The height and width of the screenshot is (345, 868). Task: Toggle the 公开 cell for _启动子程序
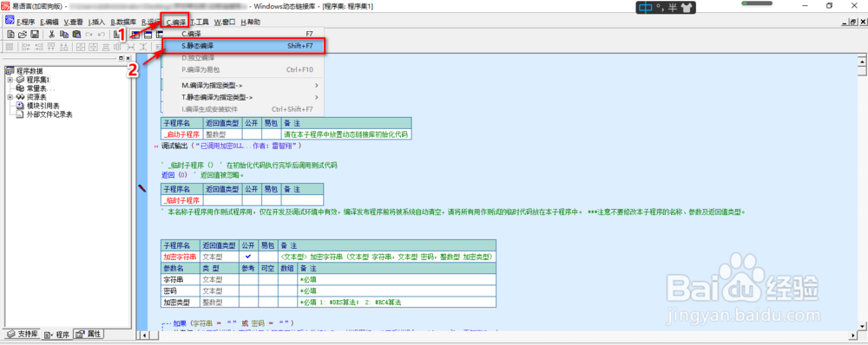(x=252, y=134)
